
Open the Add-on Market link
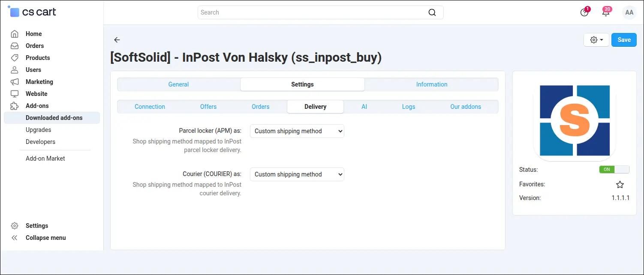click(x=45, y=158)
